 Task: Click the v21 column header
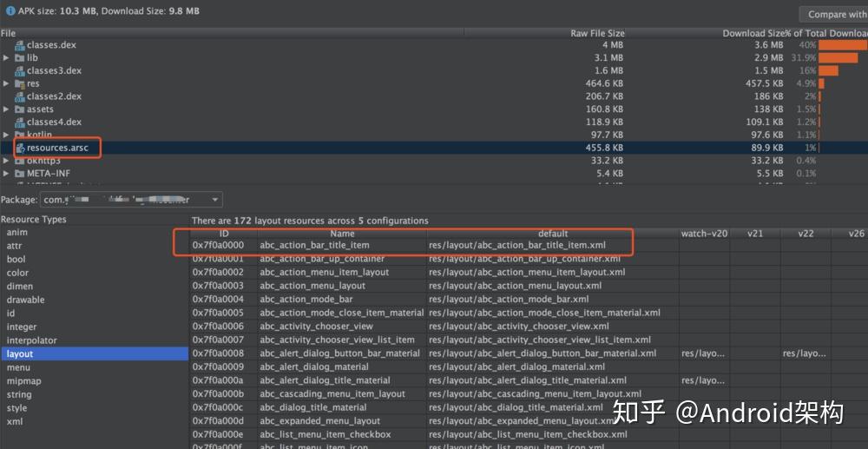pyautogui.click(x=755, y=234)
